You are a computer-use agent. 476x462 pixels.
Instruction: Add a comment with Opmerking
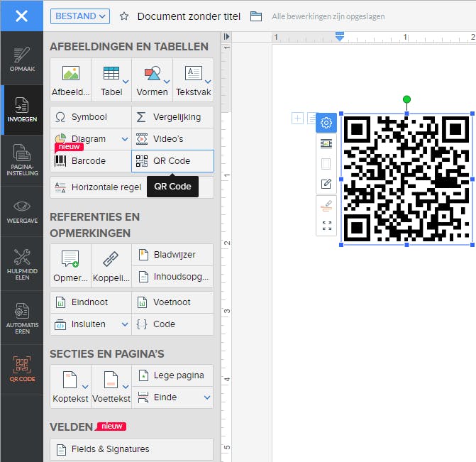click(71, 265)
